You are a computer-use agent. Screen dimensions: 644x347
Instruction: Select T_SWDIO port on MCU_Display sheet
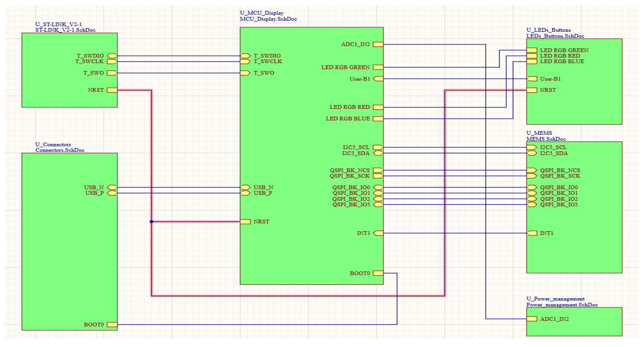[x=246, y=56]
